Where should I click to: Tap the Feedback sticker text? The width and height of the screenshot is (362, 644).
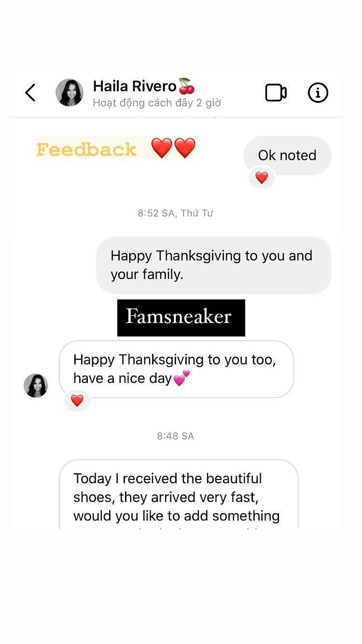coord(86,149)
